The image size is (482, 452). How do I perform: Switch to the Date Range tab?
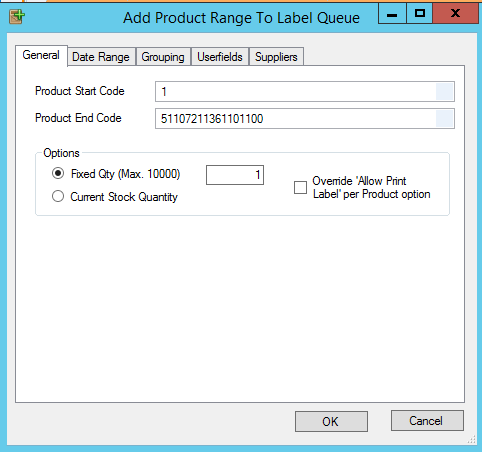tap(101, 57)
